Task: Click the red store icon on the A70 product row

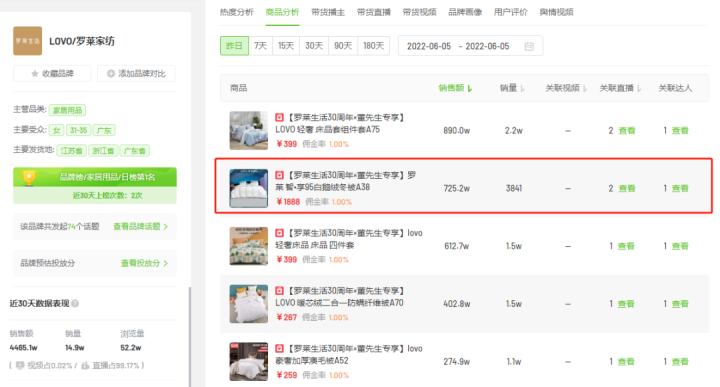Action: coord(279,291)
